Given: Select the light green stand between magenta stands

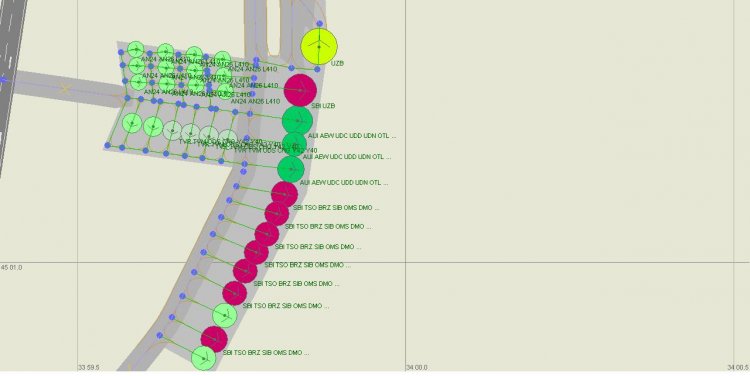Looking at the screenshot, I should (224, 315).
